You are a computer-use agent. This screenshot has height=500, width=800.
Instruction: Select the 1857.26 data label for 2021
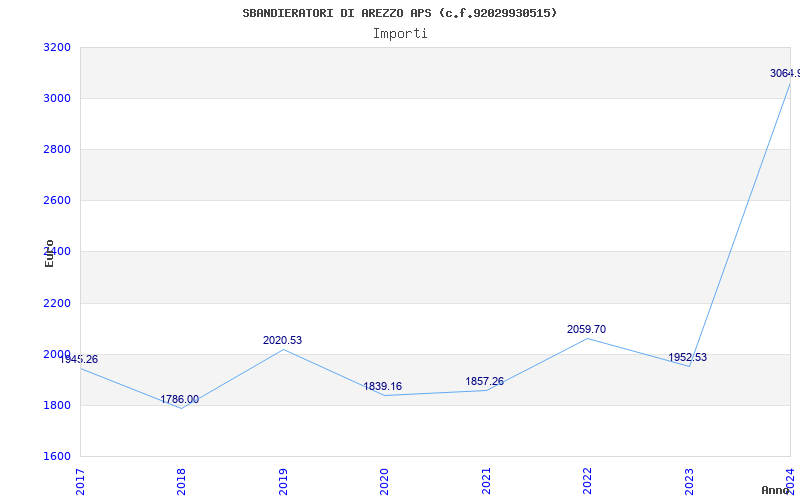click(484, 382)
